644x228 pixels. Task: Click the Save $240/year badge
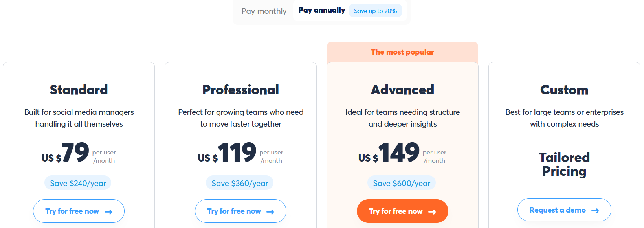78,183
